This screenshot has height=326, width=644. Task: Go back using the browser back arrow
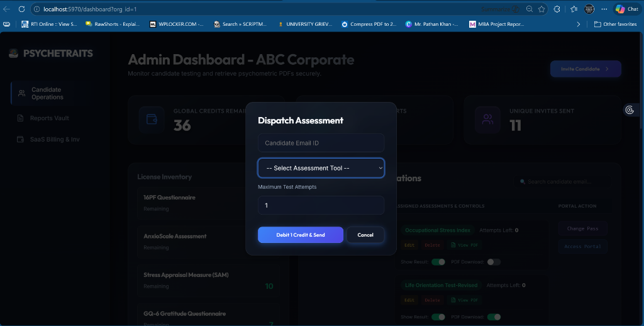(x=6, y=9)
